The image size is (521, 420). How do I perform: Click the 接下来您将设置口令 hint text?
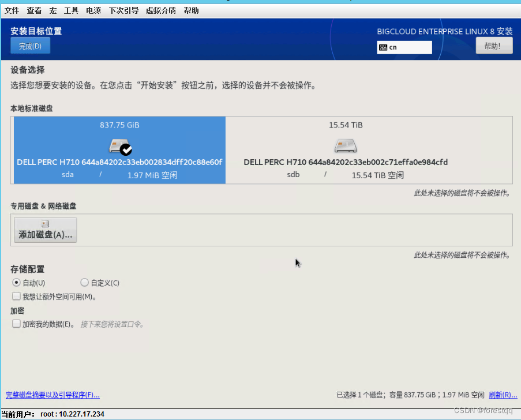(113, 324)
